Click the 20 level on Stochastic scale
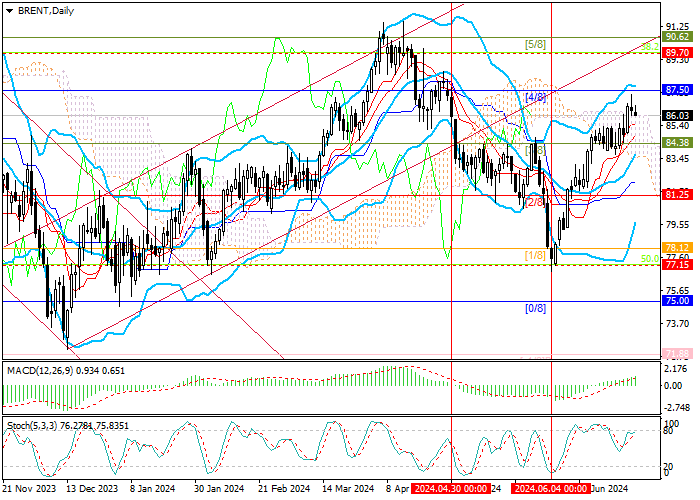Image resolution: width=700 pixels, height=500 pixels. tap(669, 467)
